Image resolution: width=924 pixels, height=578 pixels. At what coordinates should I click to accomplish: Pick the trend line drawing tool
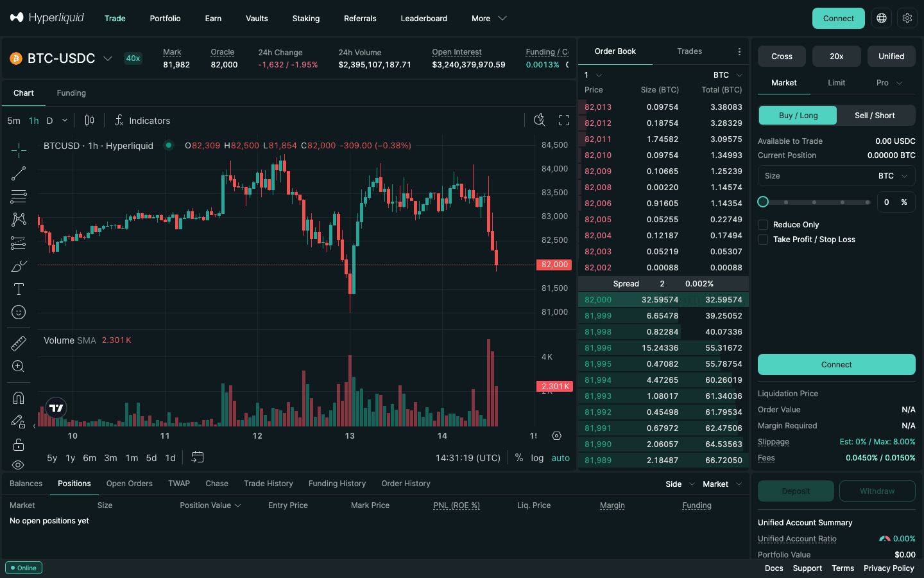pos(19,173)
